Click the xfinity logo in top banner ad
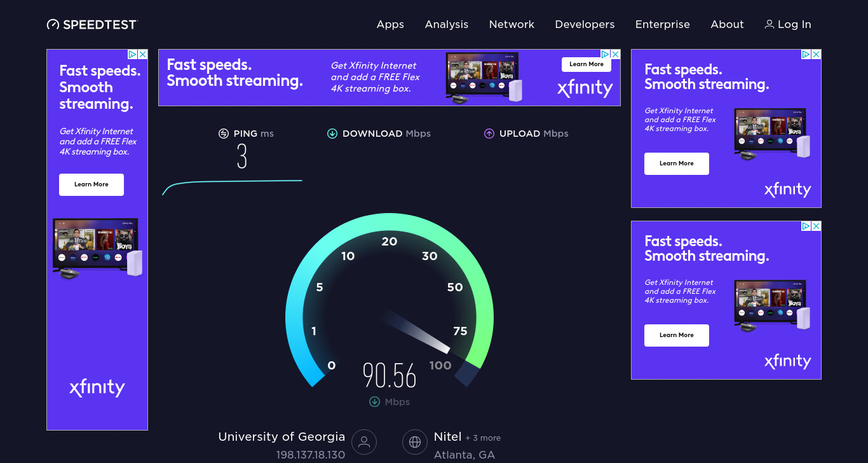Image resolution: width=868 pixels, height=463 pixels. (585, 88)
